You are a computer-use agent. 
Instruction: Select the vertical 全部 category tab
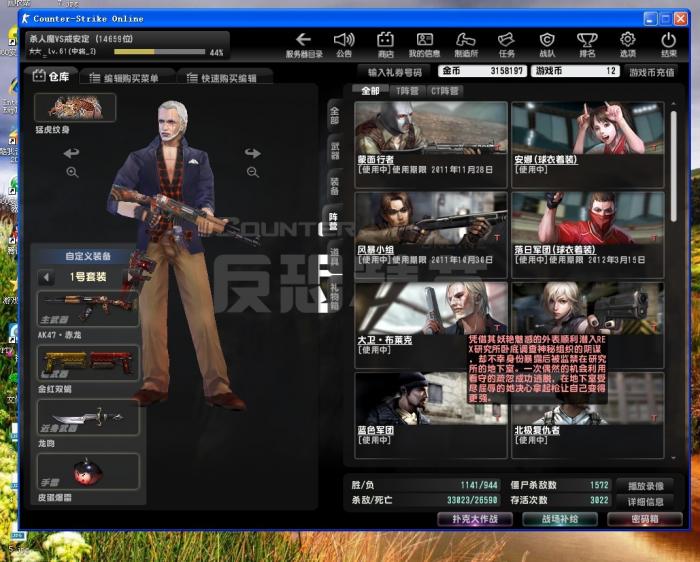(334, 116)
